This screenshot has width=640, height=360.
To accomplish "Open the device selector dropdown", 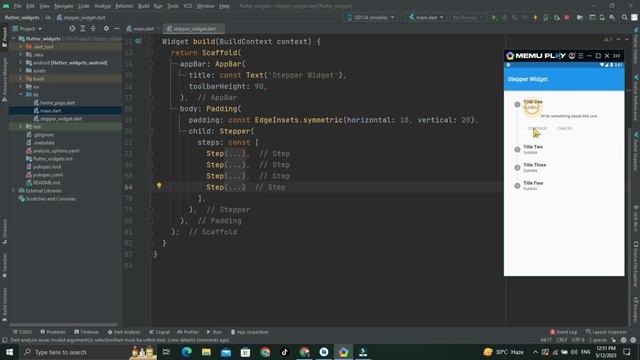I will click(371, 18).
